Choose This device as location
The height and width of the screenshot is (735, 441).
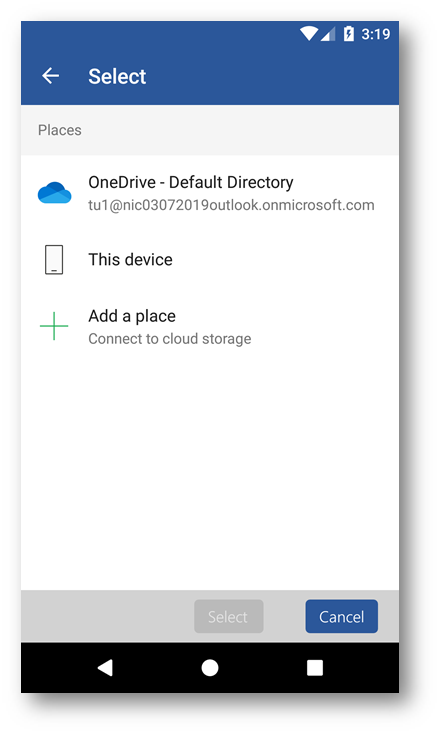tap(210, 259)
